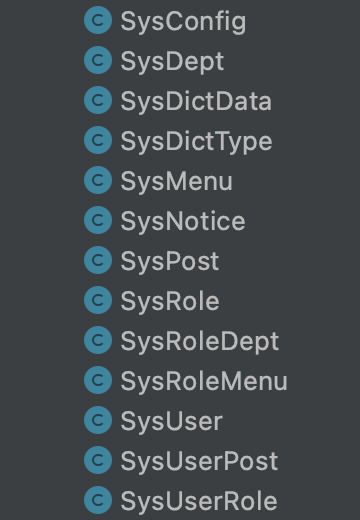Select the SysUserRole class name
The height and width of the screenshot is (520, 360).
[199, 502]
